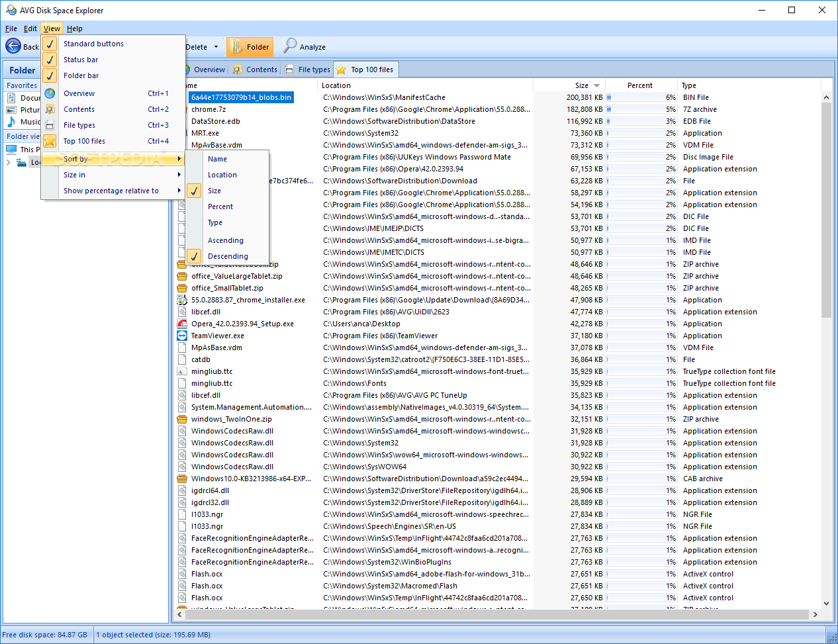Click the Analyze magnifying glass icon
This screenshot has width=838, height=644.
pos(290,46)
